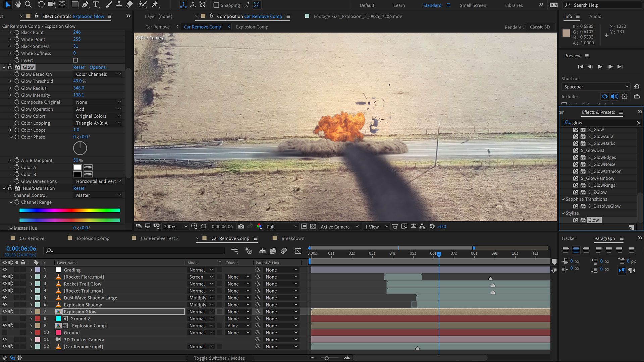Screen dimensions: 644x362
Task: Click the Search Help field
Action: [x=602, y=5]
